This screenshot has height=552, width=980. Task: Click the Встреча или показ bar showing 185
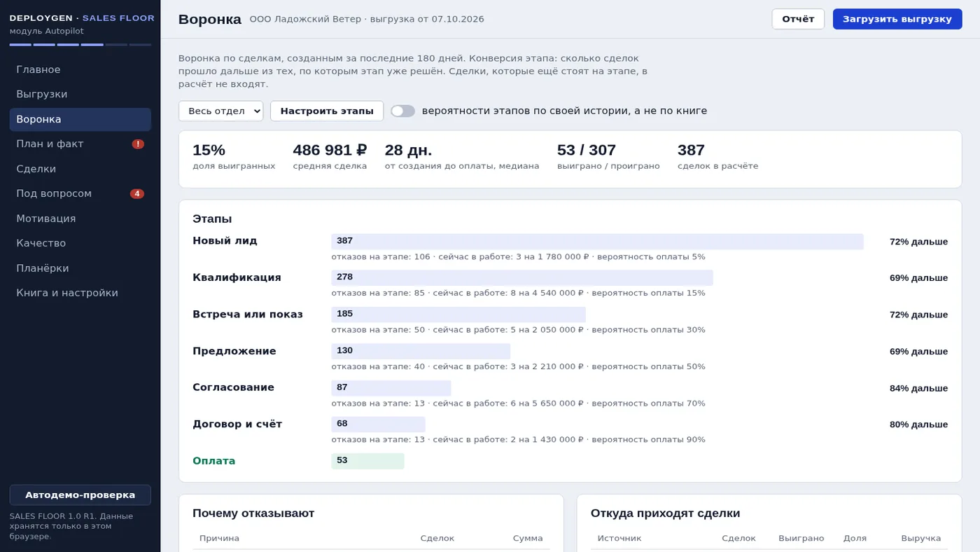click(x=458, y=314)
